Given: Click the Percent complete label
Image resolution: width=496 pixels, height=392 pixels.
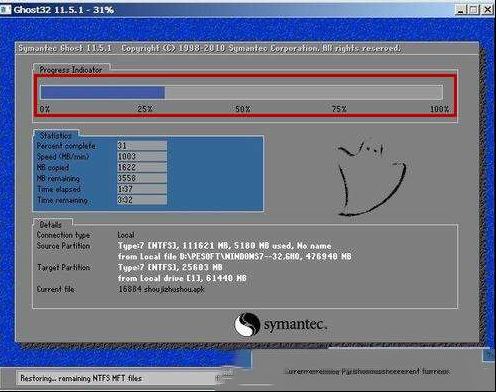Looking at the screenshot, I should [x=66, y=146].
